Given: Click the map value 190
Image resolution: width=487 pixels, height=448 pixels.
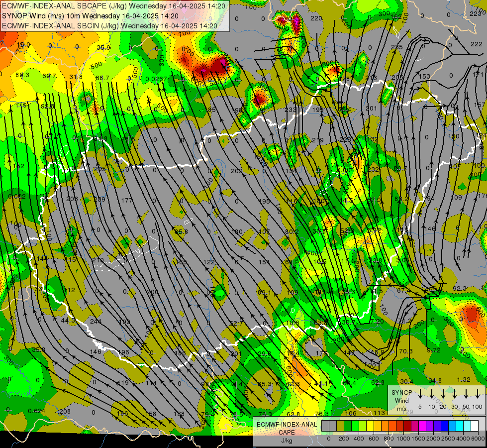Looking at the screenshot, I should (124, 322).
